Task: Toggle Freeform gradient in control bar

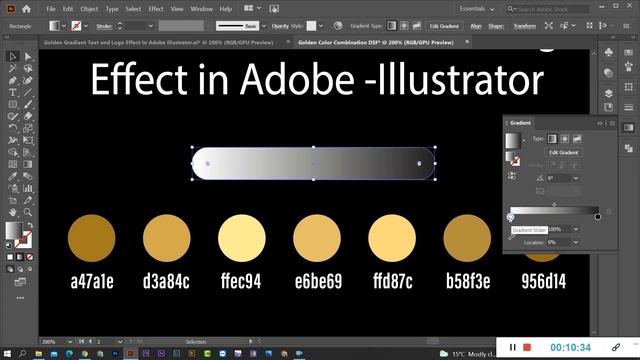Action: click(x=416, y=26)
